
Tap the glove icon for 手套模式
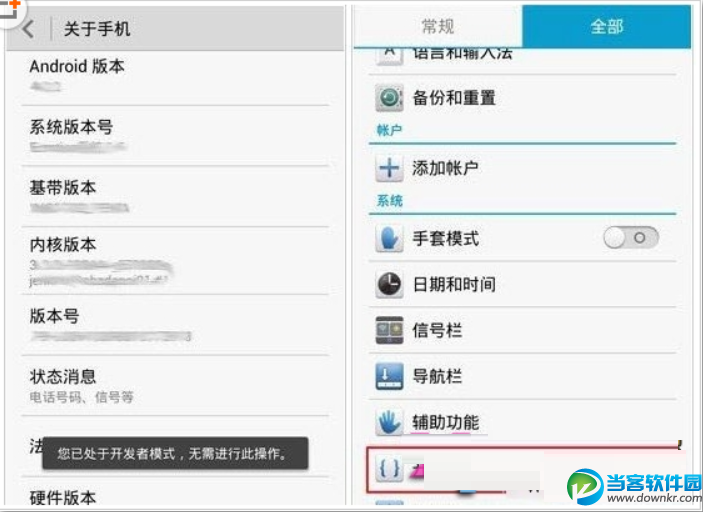tap(389, 238)
